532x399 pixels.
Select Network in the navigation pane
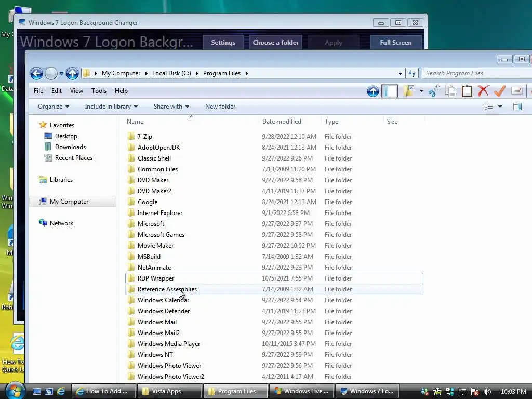click(x=61, y=223)
